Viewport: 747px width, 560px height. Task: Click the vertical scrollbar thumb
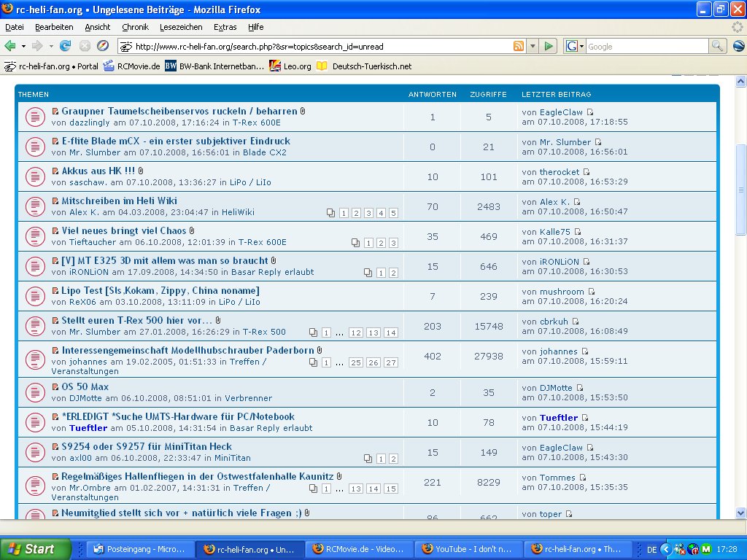(740, 190)
